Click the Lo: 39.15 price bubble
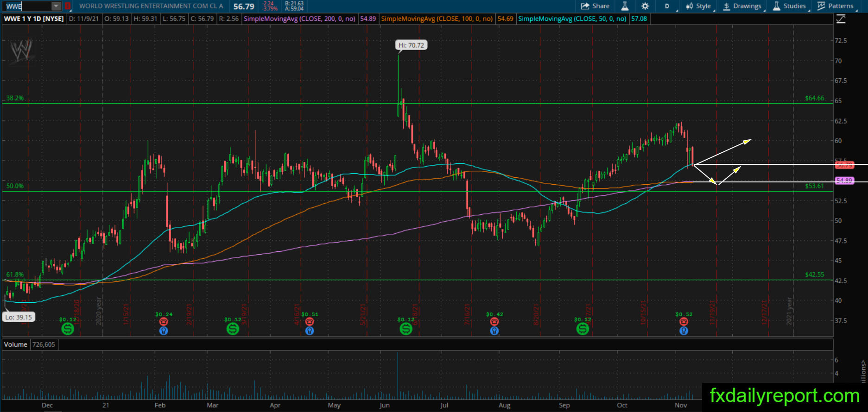This screenshot has height=412, width=868. pos(19,317)
